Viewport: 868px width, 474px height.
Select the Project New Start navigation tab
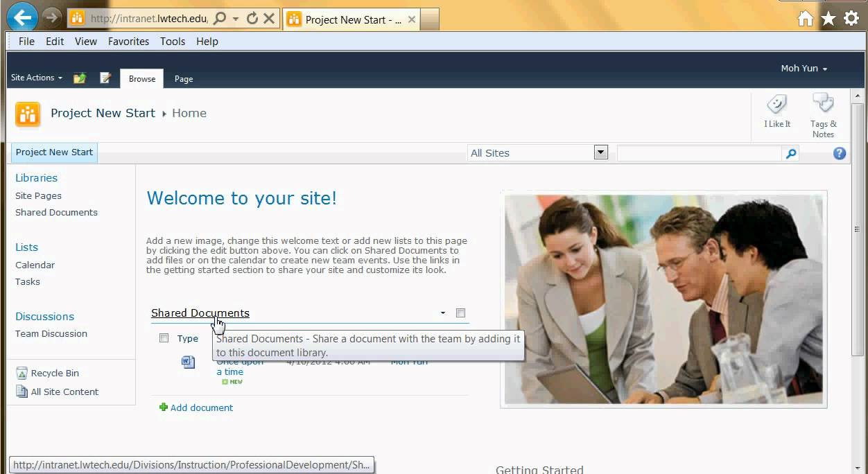coord(54,152)
